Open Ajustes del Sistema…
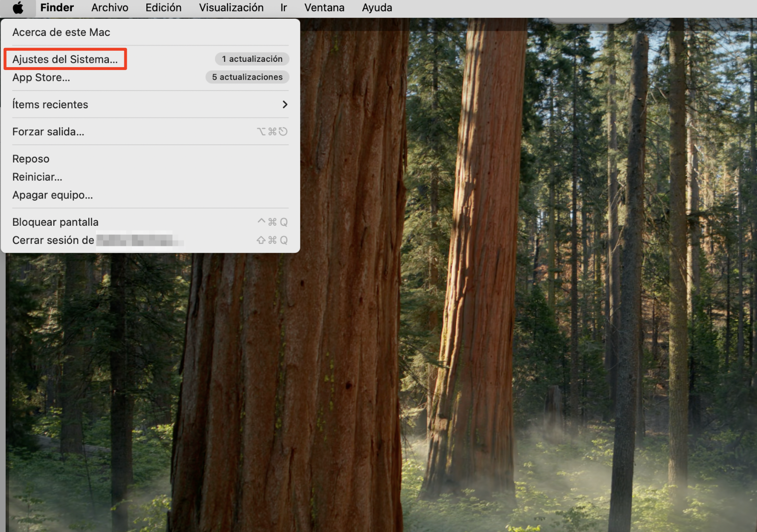This screenshot has width=757, height=532. (150, 59)
